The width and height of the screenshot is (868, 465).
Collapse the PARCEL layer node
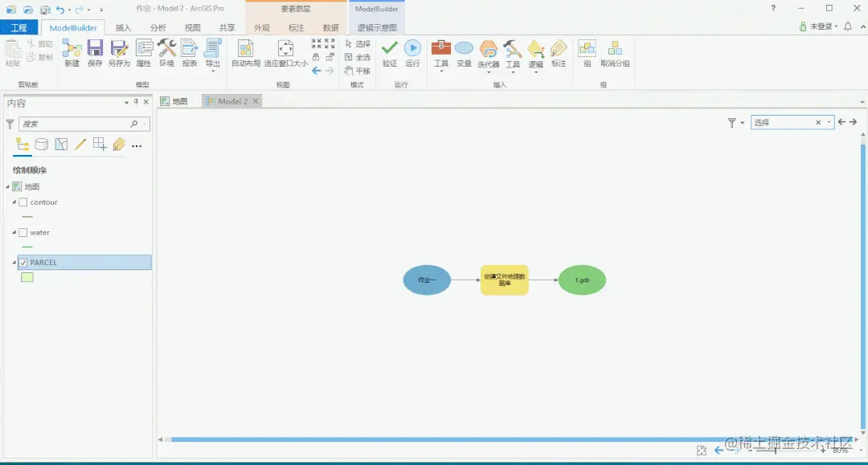14,263
